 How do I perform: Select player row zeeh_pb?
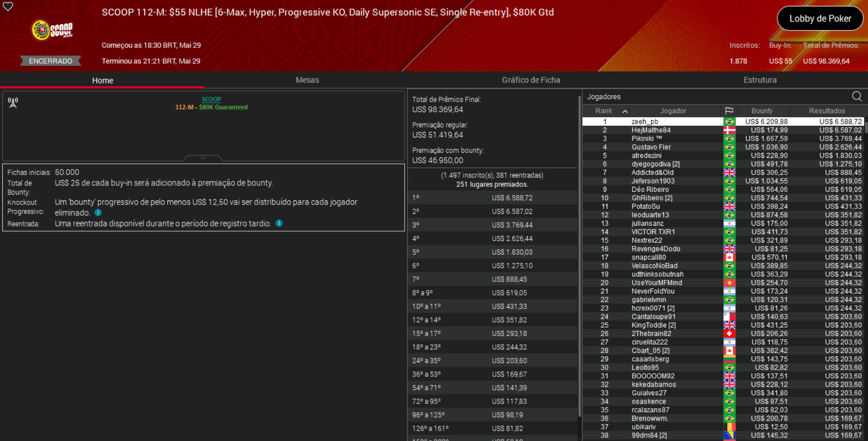coord(723,122)
